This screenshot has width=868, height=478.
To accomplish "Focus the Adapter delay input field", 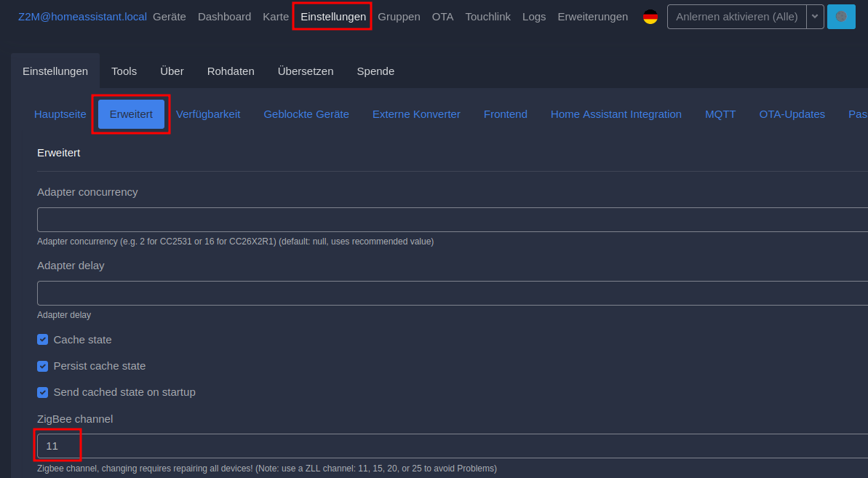I will [x=451, y=293].
